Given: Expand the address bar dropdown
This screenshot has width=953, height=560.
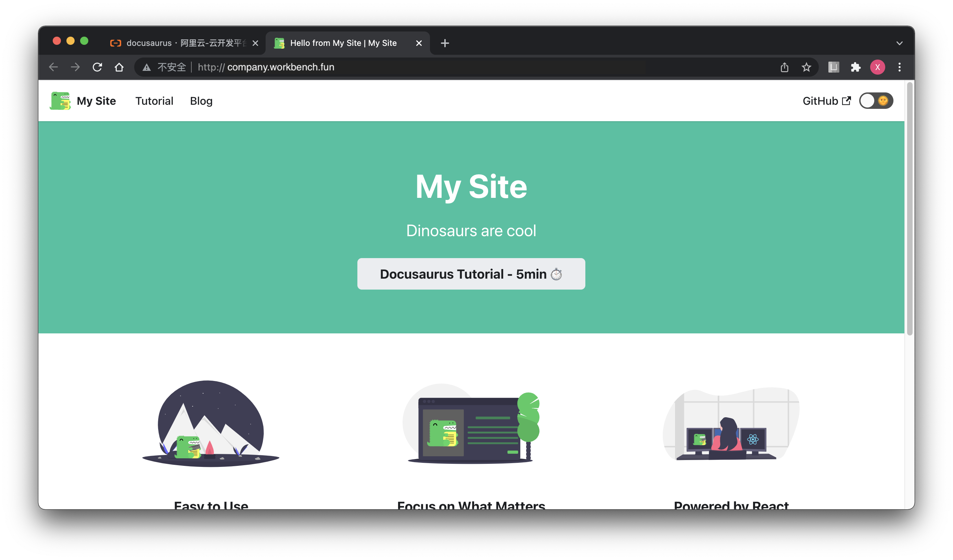Looking at the screenshot, I should tap(900, 42).
